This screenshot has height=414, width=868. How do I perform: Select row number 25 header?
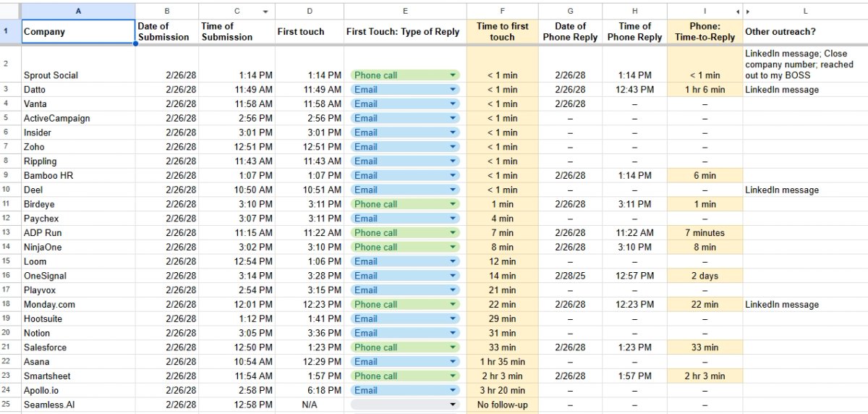coord(10,405)
